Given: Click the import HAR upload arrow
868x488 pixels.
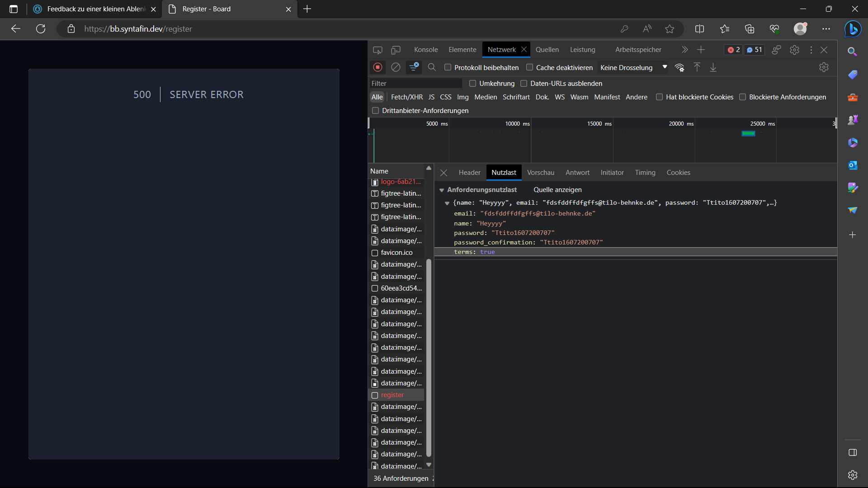Looking at the screenshot, I should click(697, 67).
